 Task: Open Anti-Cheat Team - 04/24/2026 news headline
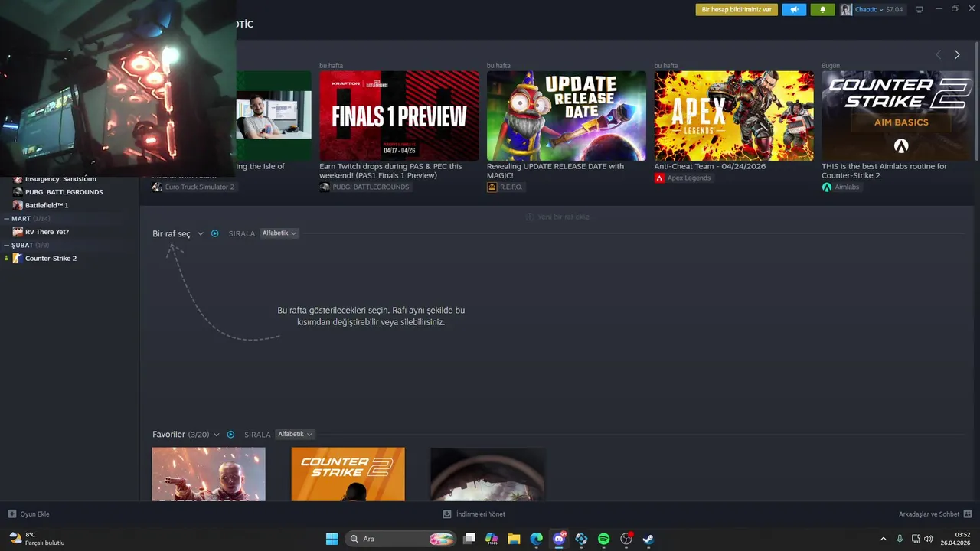710,166
